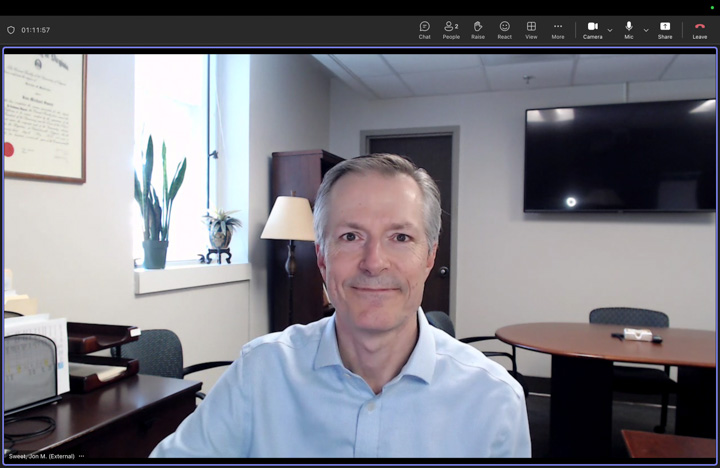The image size is (720, 468).
Task: Change the meeting View layout
Action: [531, 30]
